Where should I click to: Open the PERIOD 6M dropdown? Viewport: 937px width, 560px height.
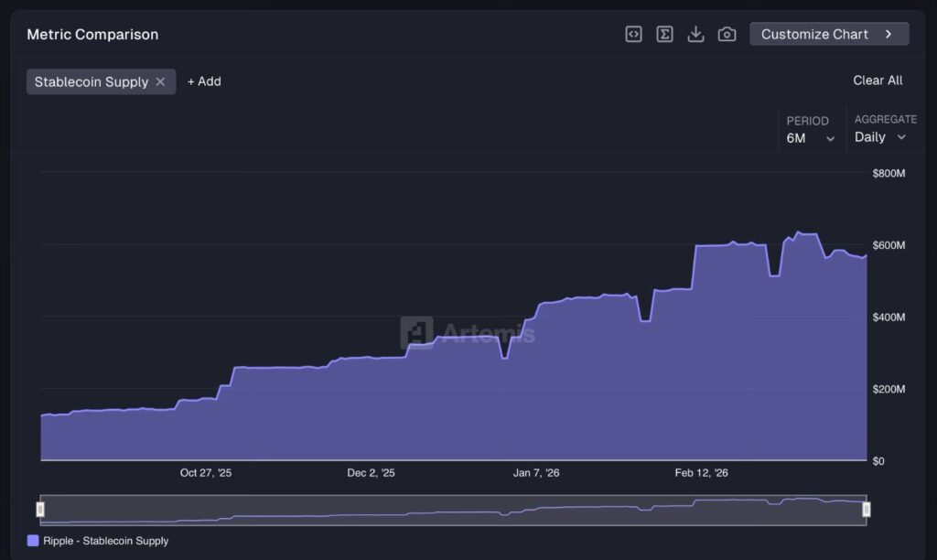(810, 136)
